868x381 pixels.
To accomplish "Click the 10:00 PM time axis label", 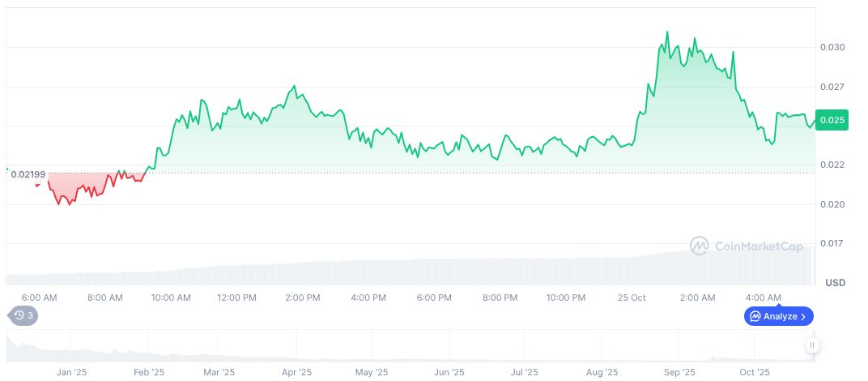I will (x=566, y=298).
